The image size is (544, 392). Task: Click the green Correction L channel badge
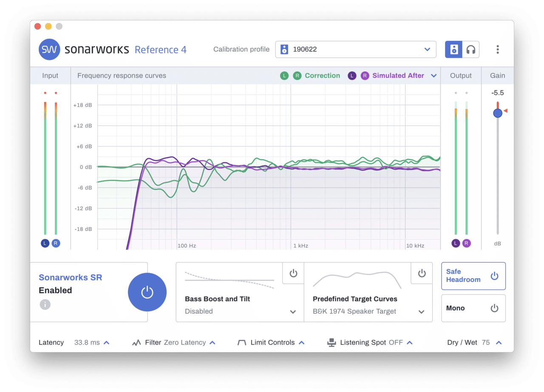284,76
